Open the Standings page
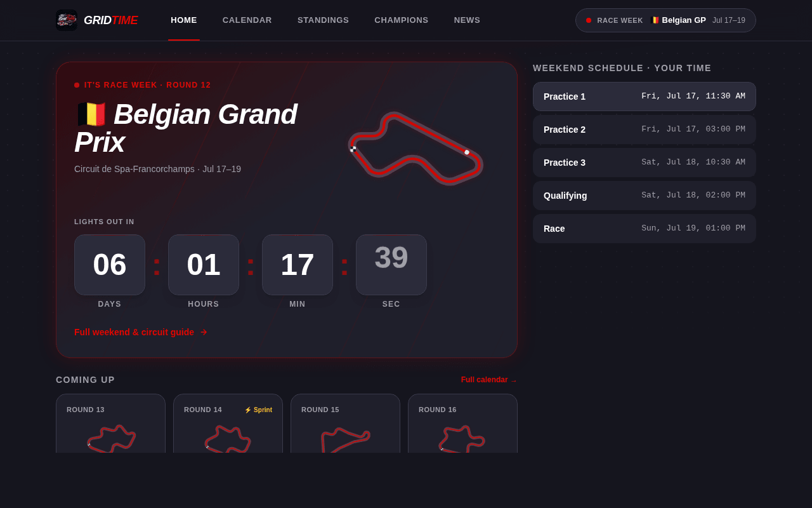 pos(323,20)
